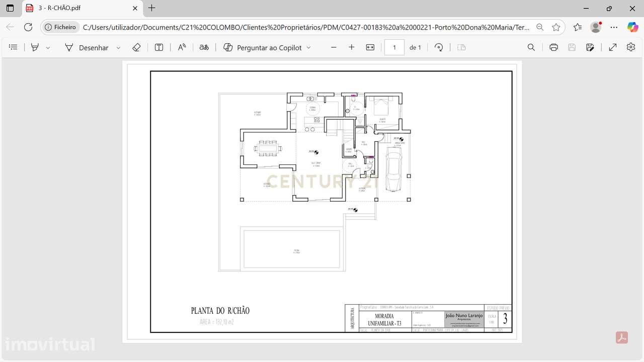644x362 pixels.
Task: Open a new browser tab
Action: (x=151, y=8)
